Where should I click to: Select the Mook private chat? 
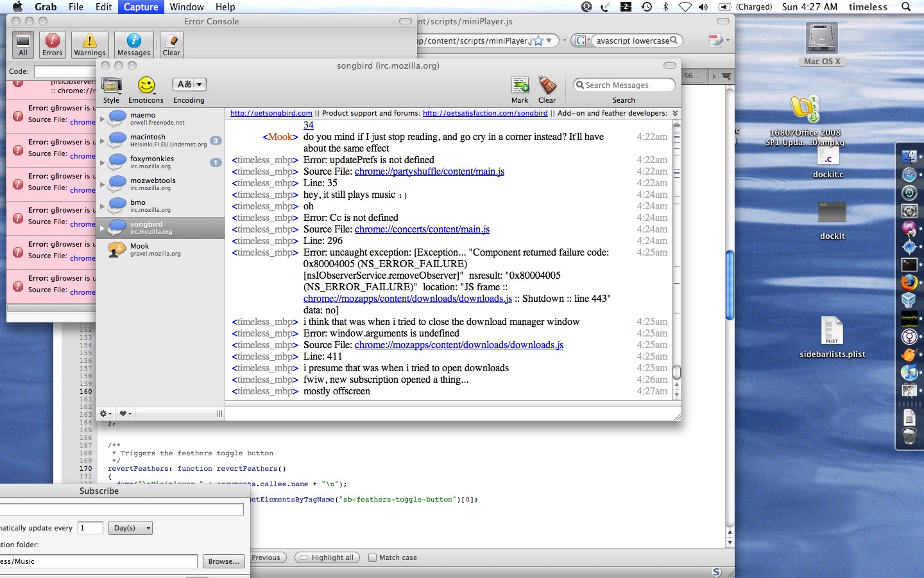160,250
